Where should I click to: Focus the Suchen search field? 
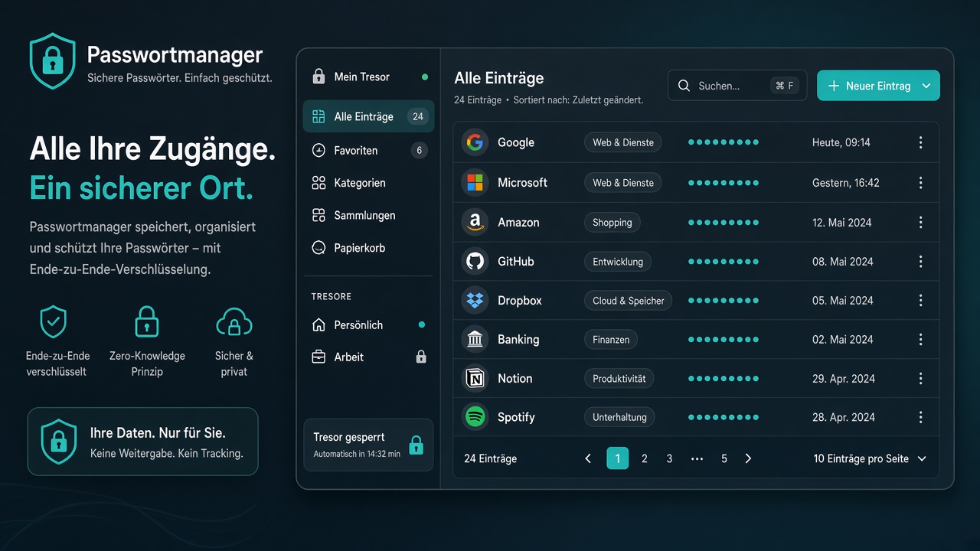tap(737, 86)
